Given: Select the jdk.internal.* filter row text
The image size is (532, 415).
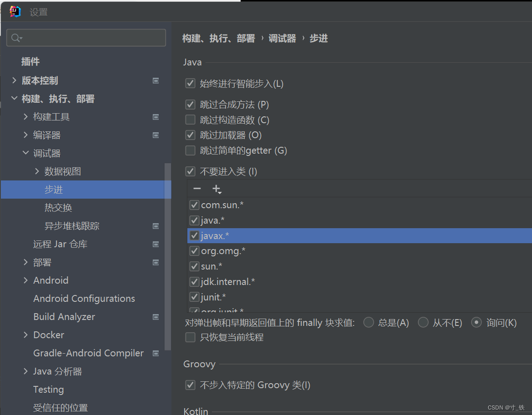Looking at the screenshot, I should tap(228, 282).
